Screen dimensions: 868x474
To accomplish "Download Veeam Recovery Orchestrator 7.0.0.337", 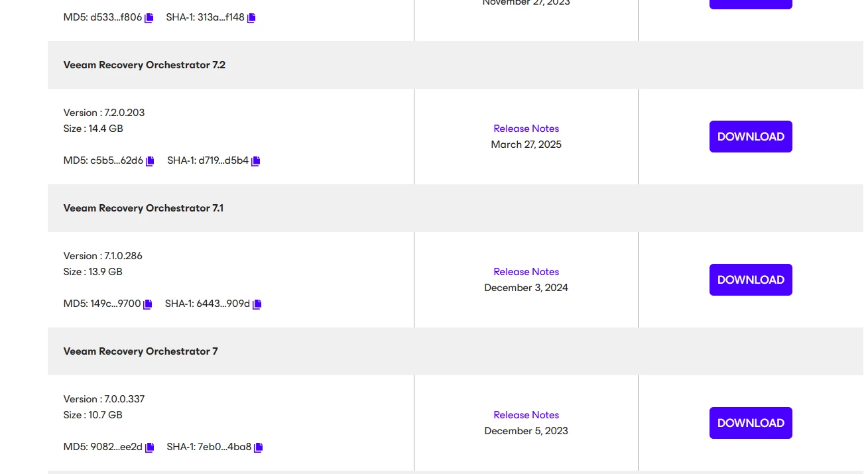I will [x=751, y=423].
